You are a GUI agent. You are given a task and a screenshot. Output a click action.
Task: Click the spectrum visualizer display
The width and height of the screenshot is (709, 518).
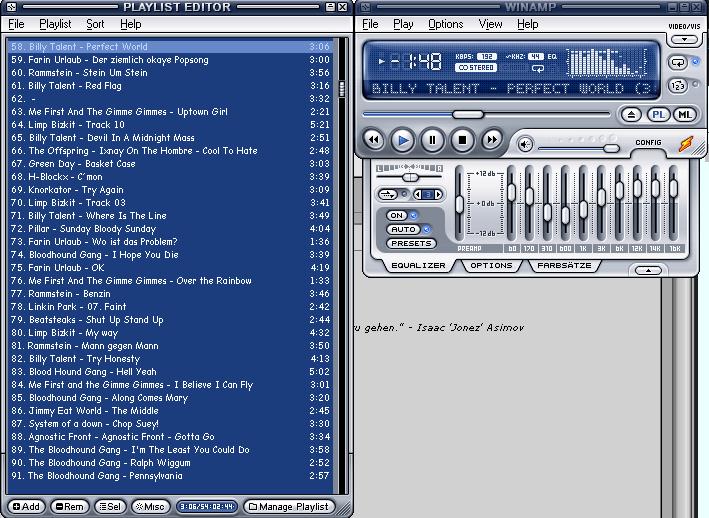tap(607, 61)
